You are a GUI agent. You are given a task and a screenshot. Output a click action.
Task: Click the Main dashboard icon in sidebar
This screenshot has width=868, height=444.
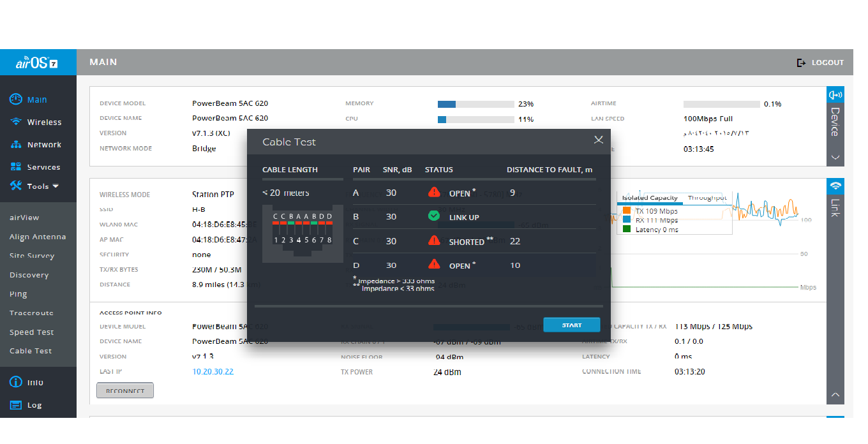[16, 100]
